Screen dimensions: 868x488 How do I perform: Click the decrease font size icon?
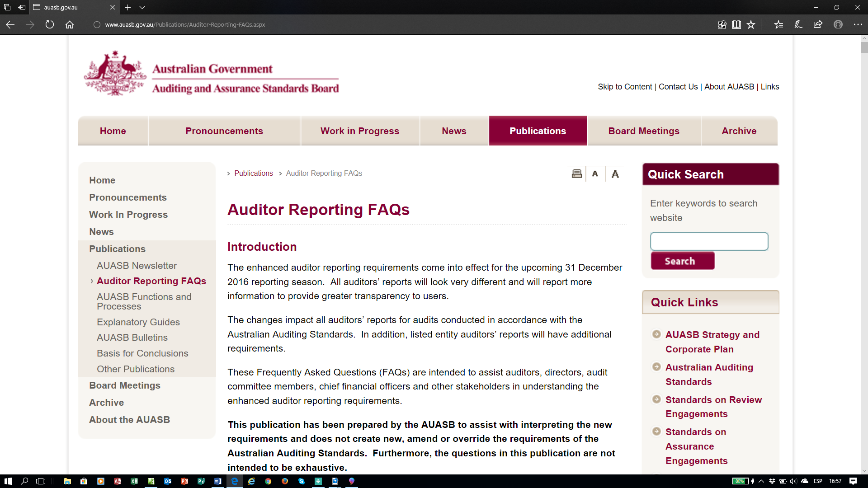(x=595, y=174)
